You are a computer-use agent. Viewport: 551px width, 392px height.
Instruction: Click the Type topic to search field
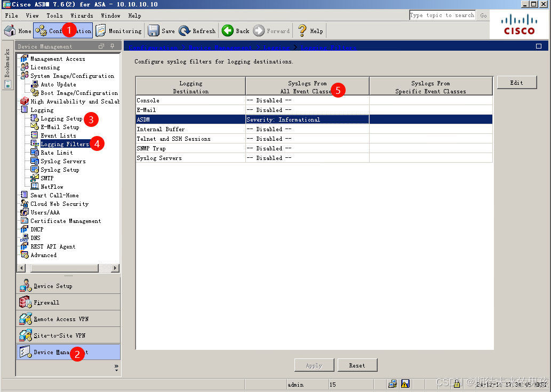[x=442, y=15]
